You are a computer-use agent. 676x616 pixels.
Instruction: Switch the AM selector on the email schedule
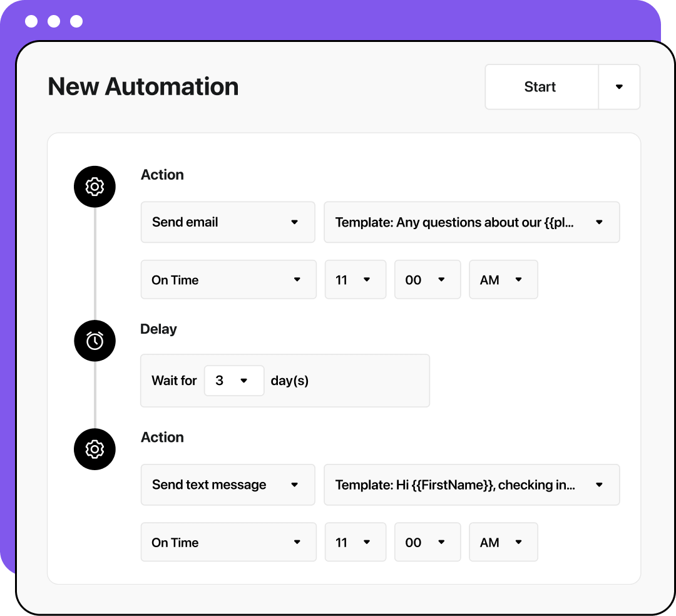(x=503, y=279)
